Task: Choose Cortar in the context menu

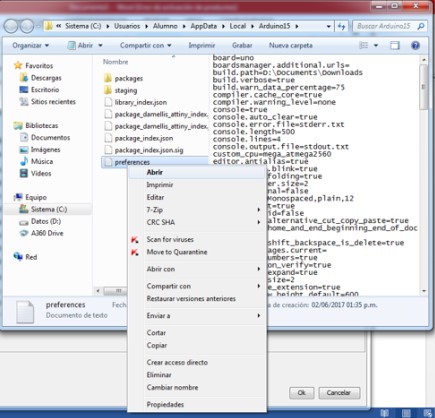Action: point(197,333)
